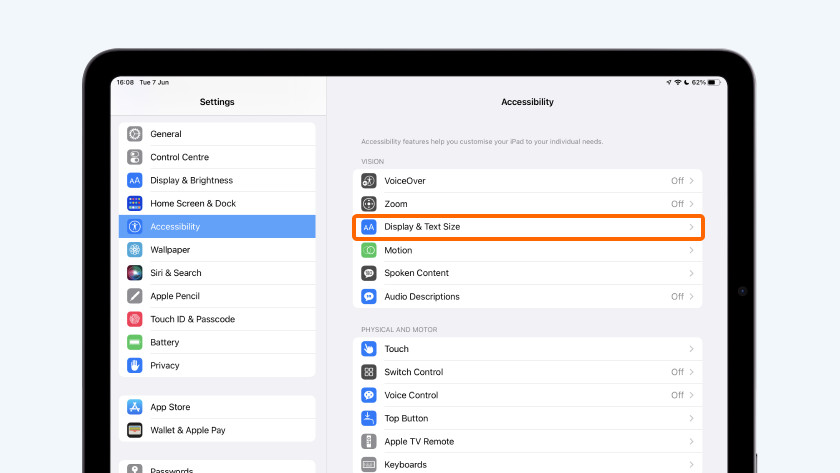Image resolution: width=840 pixels, height=473 pixels.
Task: Tap the green Motion icon
Action: pyautogui.click(x=369, y=250)
